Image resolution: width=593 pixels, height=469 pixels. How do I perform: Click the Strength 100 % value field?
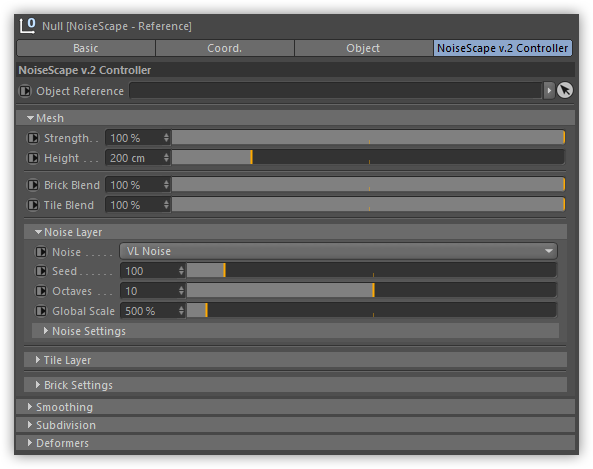click(134, 138)
